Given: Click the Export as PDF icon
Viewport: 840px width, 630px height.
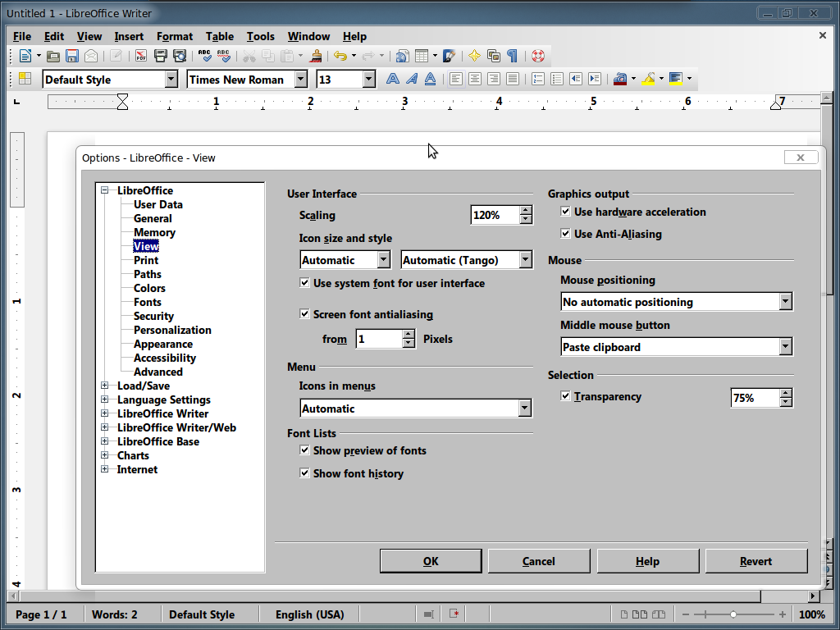Looking at the screenshot, I should pyautogui.click(x=141, y=56).
